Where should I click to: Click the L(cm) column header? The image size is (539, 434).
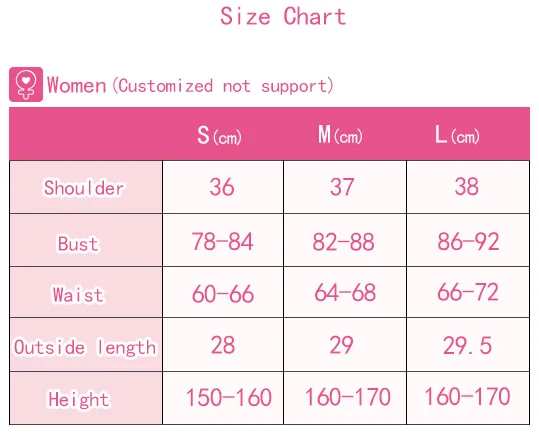point(457,135)
